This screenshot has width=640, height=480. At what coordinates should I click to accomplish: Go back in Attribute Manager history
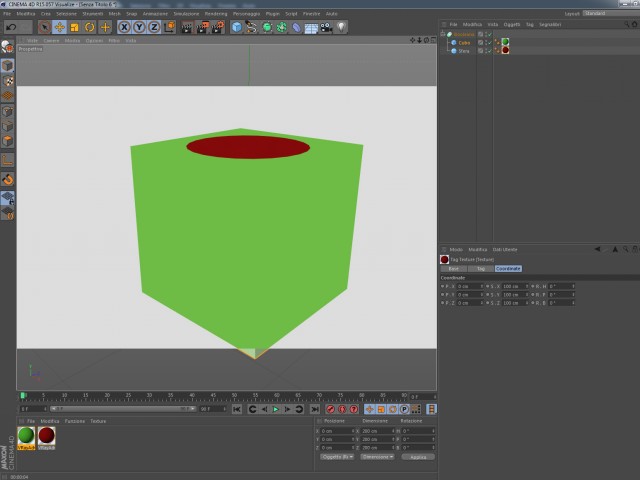coord(597,249)
